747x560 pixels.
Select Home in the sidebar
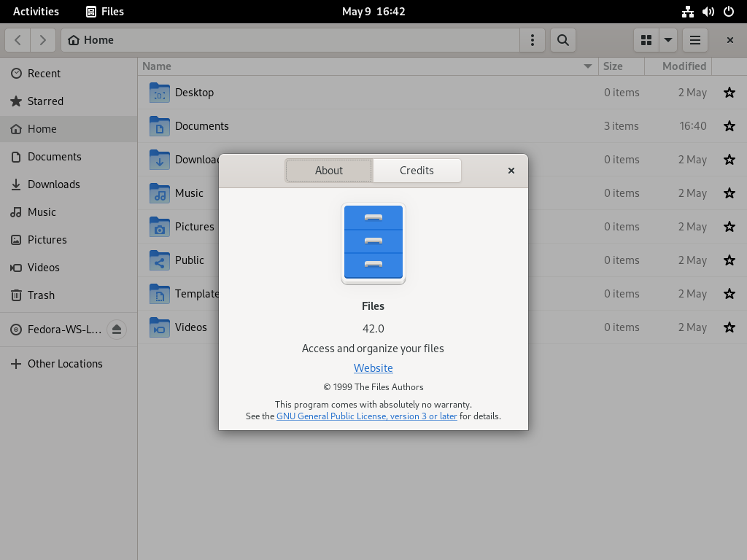pos(69,128)
